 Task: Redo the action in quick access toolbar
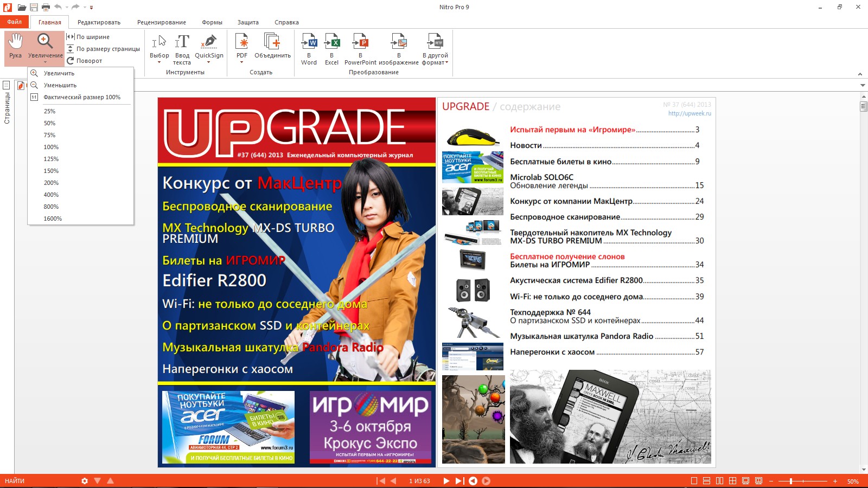click(75, 7)
